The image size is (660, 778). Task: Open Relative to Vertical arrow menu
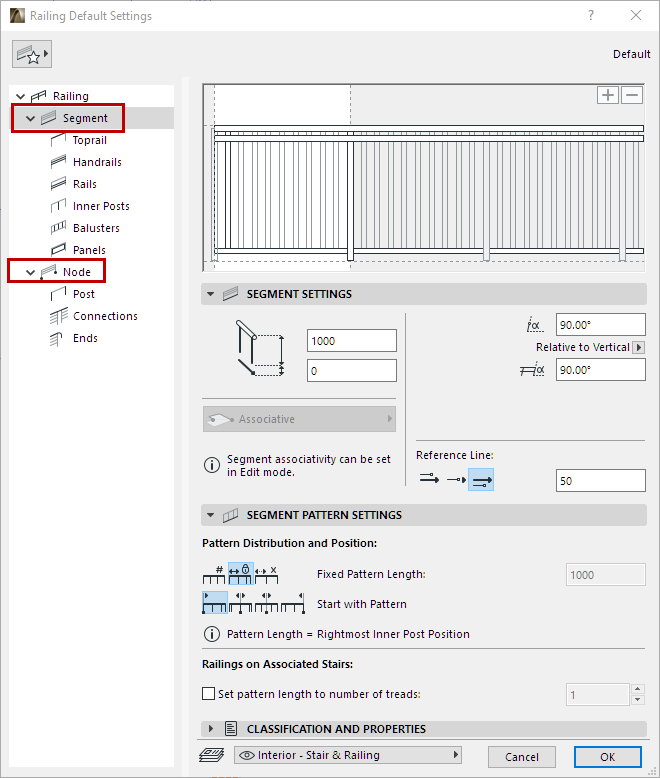pyautogui.click(x=639, y=347)
